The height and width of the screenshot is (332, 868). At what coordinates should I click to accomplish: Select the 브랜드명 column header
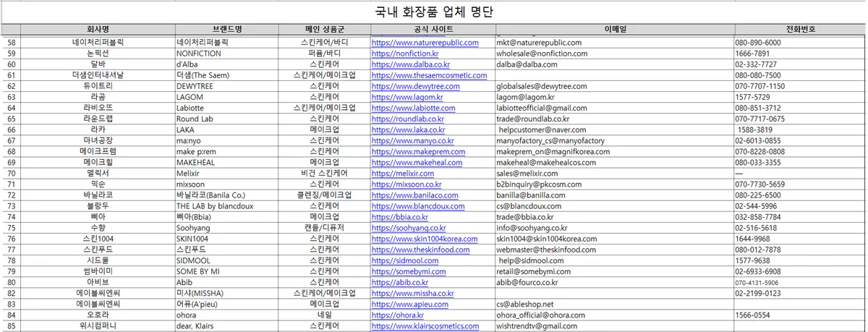pos(228,30)
